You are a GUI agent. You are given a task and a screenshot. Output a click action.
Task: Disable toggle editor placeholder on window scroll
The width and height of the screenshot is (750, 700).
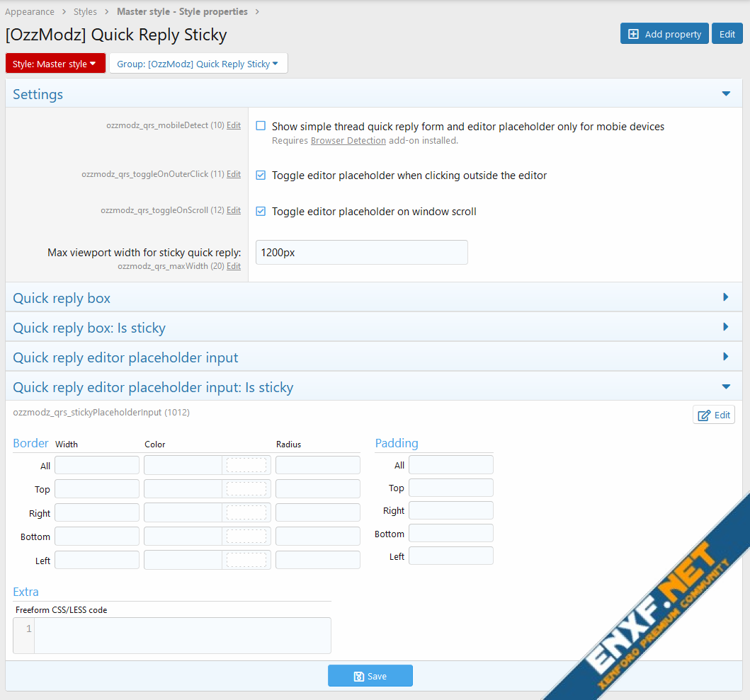261,211
